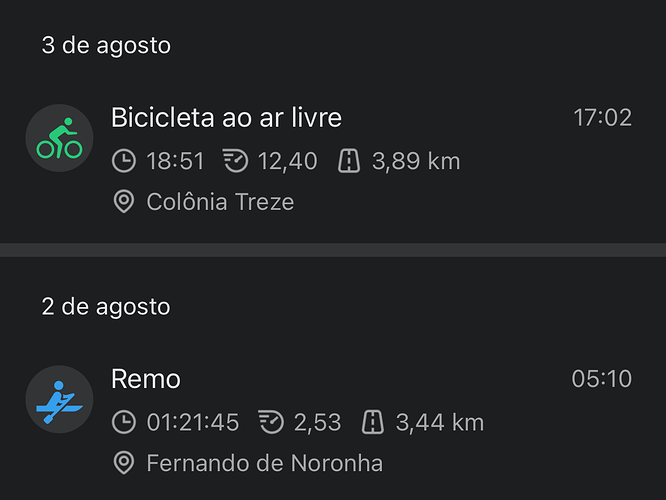Click the clock icon beside 18:51
This screenshot has width=666, height=500.
tap(124, 161)
